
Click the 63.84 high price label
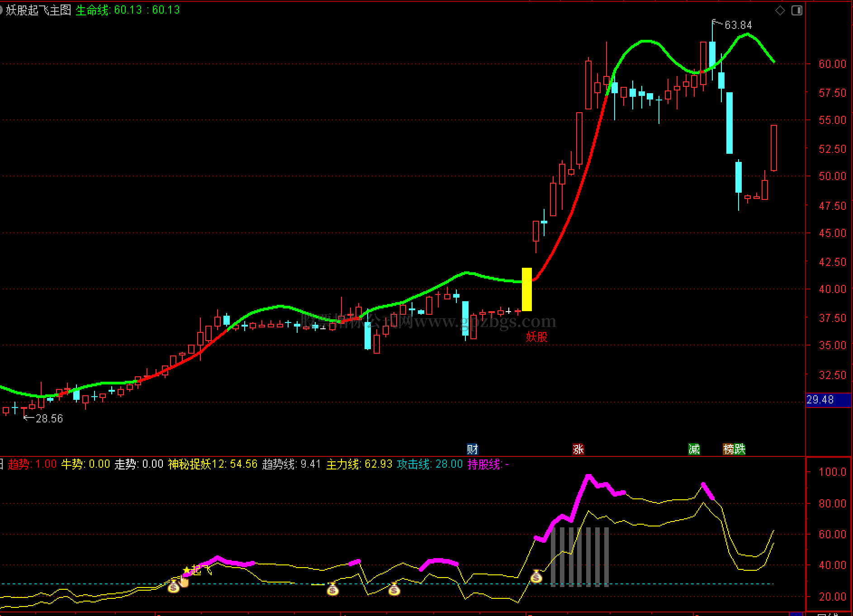click(738, 25)
